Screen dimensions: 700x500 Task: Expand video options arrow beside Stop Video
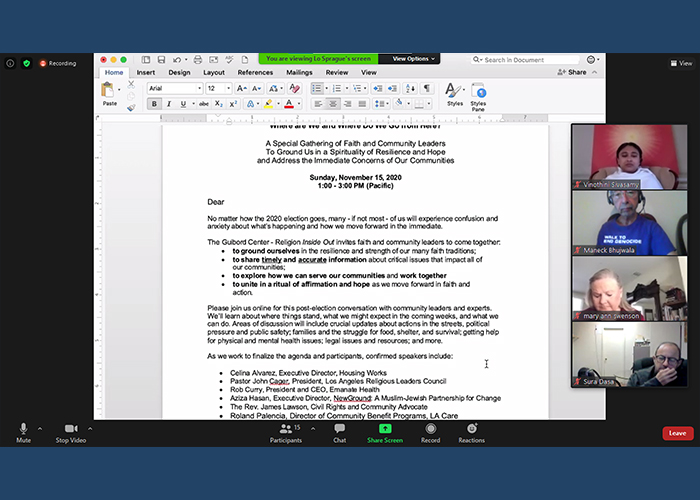pos(90,429)
